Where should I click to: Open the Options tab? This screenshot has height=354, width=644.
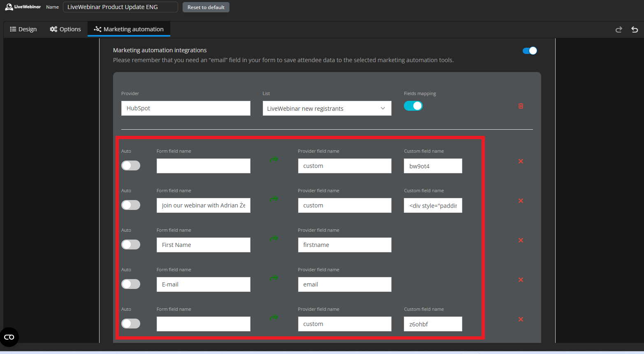[65, 29]
